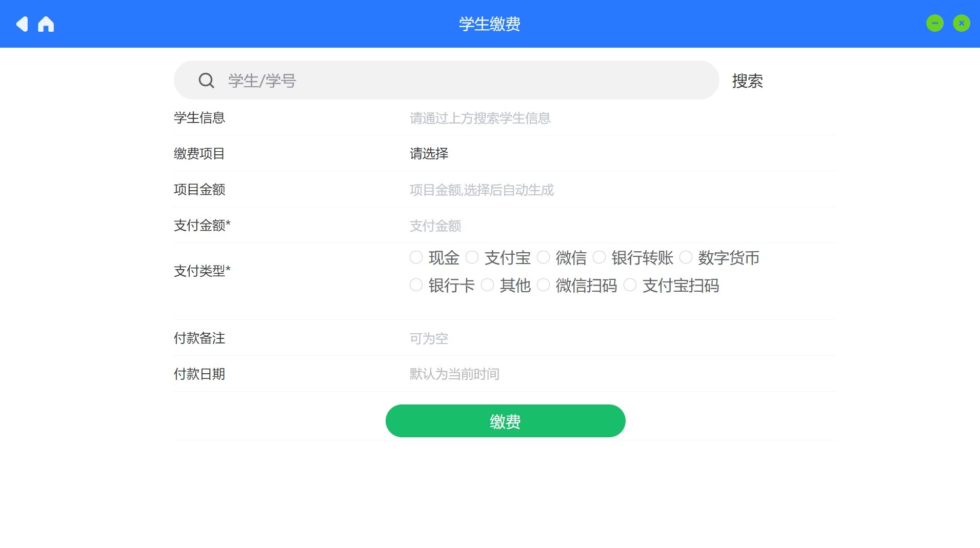Viewport: 980px width, 548px height.
Task: Open the 缴费项目 请选择 dropdown
Action: point(429,154)
